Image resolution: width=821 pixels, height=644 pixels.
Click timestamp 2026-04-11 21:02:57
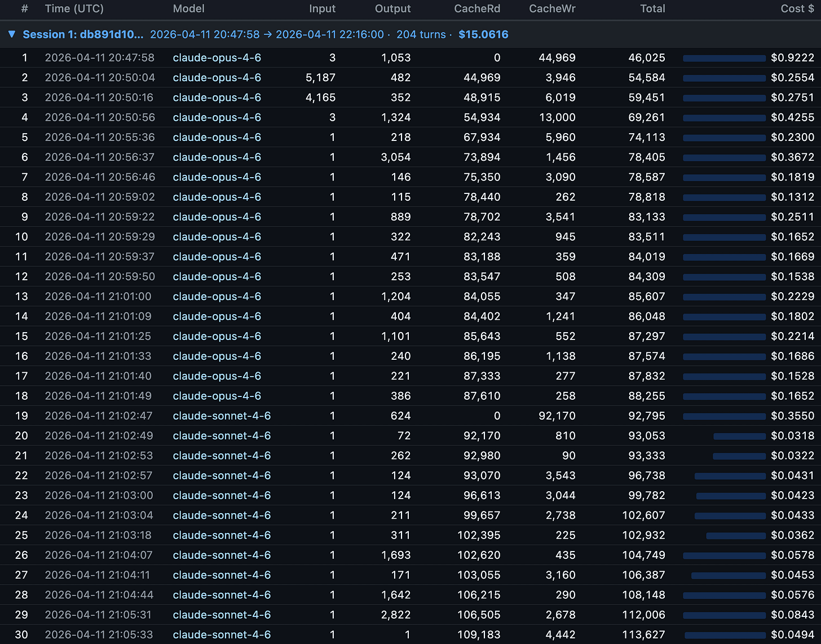[x=98, y=475]
